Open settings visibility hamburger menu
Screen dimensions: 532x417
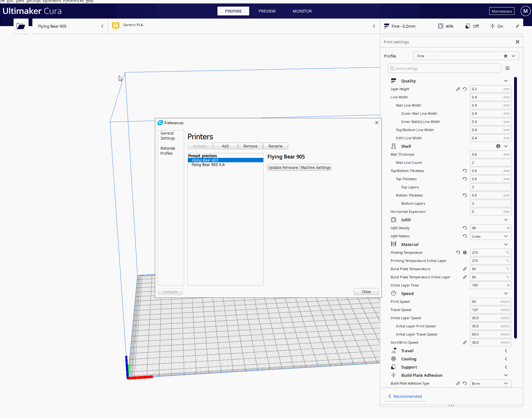[507, 68]
